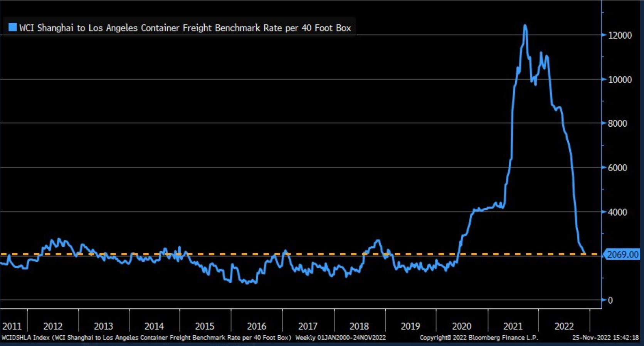Image resolution: width=644 pixels, height=346 pixels.
Task: Click the 0 y-axis label
Action: 610,300
